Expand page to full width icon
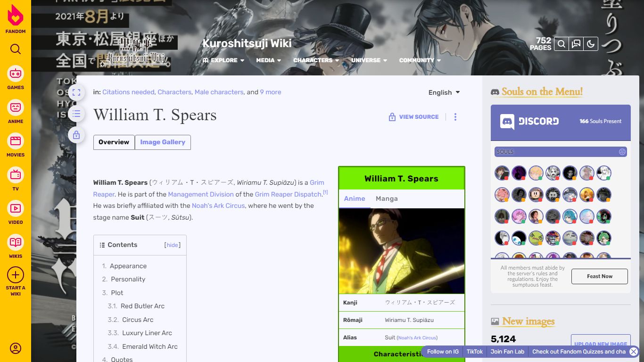This screenshot has height=362, width=644. pos(76,92)
